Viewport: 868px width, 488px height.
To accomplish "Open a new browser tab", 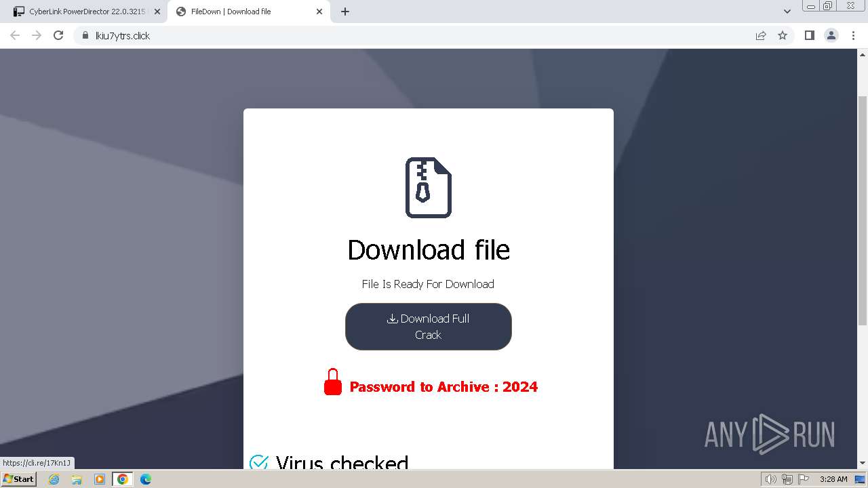I will [x=345, y=12].
